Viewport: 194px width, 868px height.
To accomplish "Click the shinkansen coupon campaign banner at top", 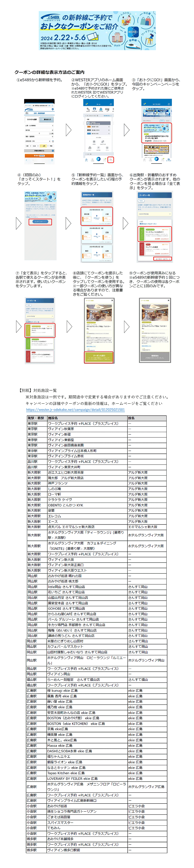I will click(97, 31).
